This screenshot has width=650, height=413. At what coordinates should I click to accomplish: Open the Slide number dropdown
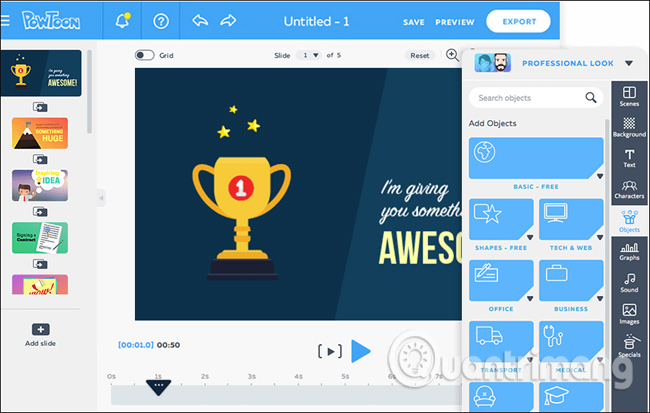(310, 55)
